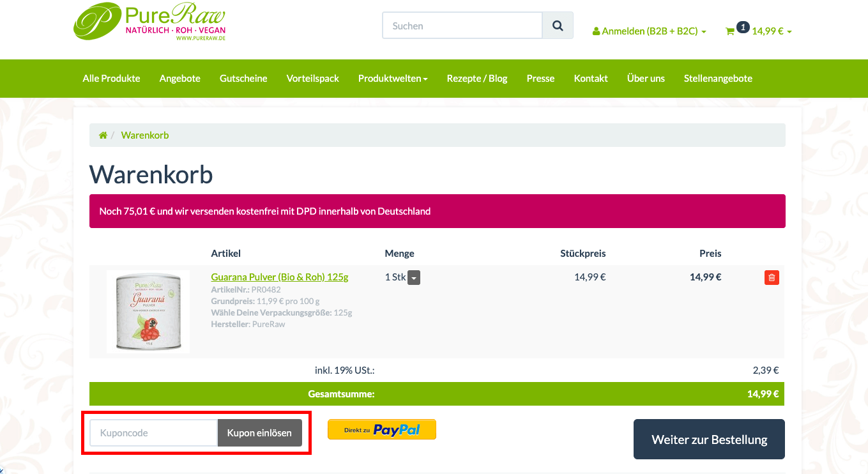Click the Kupon einlösen button
Image resolution: width=868 pixels, height=474 pixels.
pos(259,432)
